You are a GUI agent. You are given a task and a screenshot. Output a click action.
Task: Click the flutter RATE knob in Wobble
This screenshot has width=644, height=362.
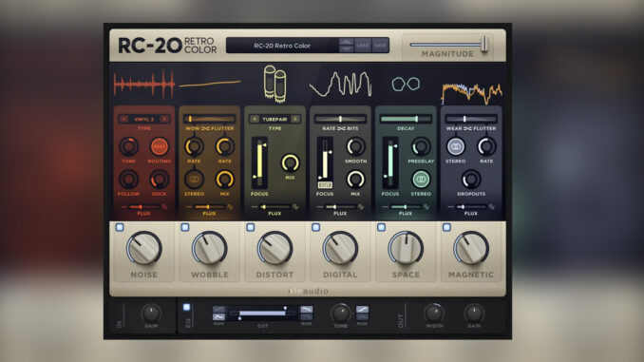pos(225,146)
